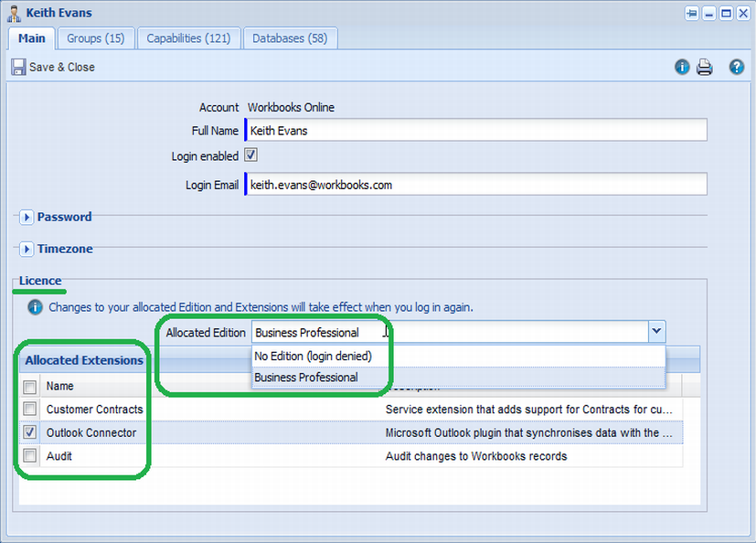Uncheck the Outlook Connector extension checkbox

click(x=30, y=432)
